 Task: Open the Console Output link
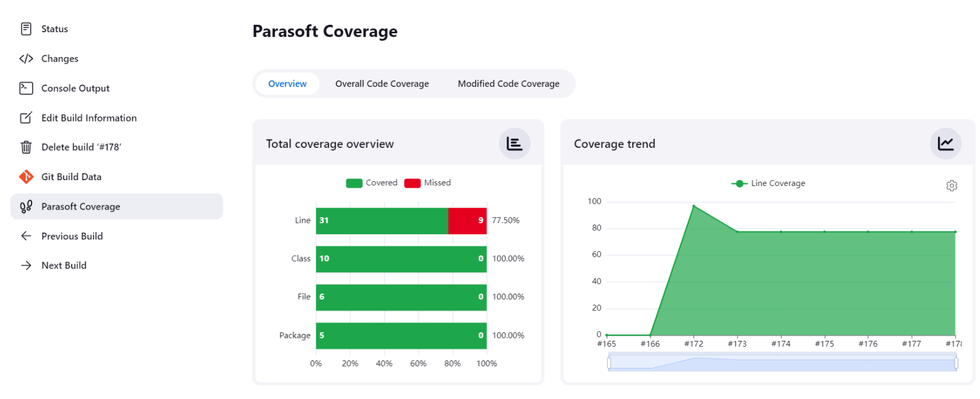75,88
